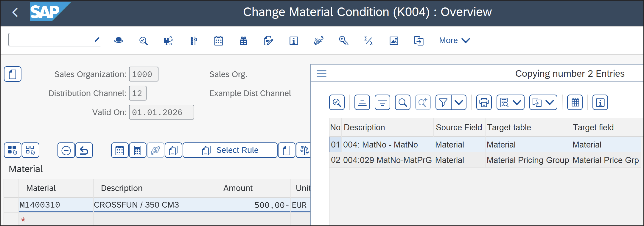Image resolution: width=644 pixels, height=226 pixels.
Task: Click the EUR unit cell
Action: tap(301, 205)
